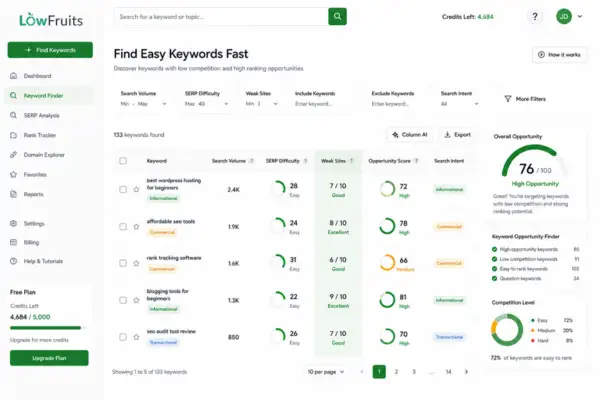Check the 'blogging tools for beginners' row
Screen dimensions: 600x400
click(x=123, y=300)
